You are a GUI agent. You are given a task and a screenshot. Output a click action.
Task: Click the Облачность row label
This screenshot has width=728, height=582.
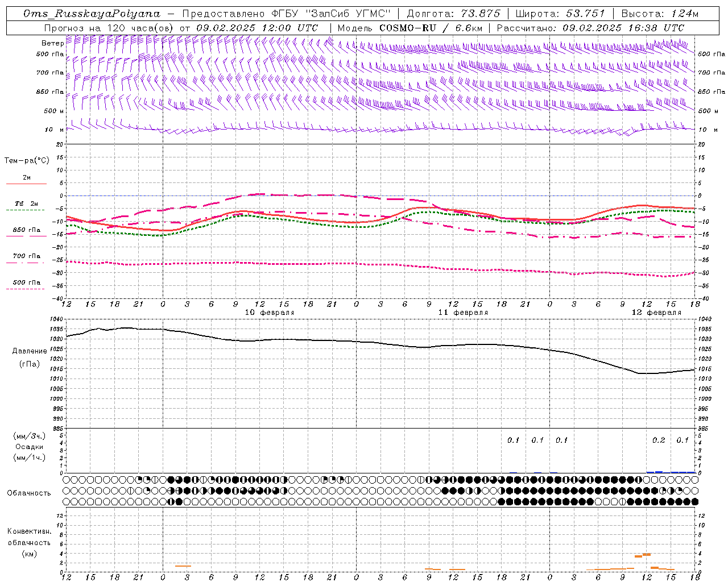[x=29, y=493]
